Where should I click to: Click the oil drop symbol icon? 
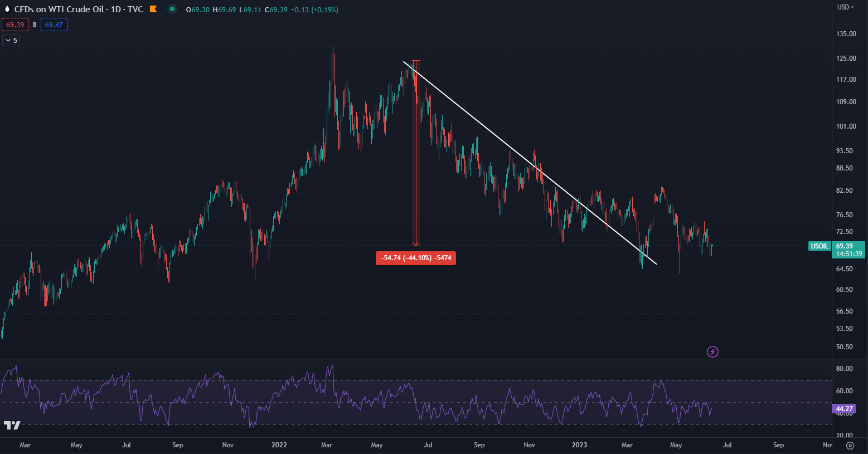click(x=7, y=9)
